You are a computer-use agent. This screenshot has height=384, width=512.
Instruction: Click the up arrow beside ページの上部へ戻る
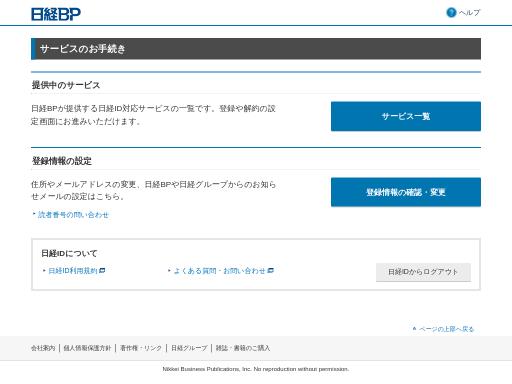[x=414, y=329]
